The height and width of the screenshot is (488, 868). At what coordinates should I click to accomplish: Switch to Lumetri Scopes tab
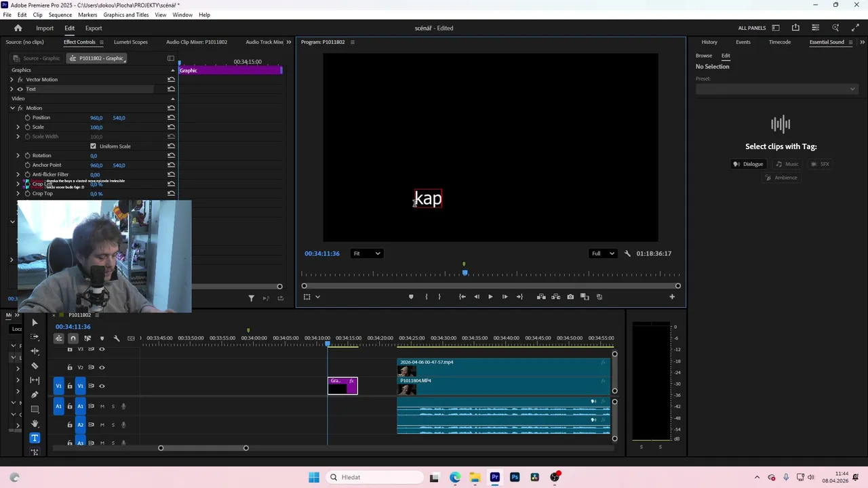click(131, 42)
